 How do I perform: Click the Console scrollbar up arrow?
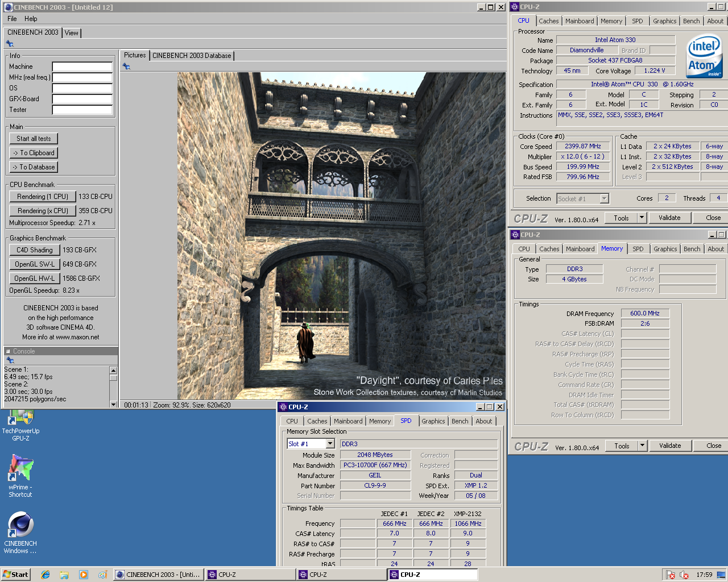(113, 370)
